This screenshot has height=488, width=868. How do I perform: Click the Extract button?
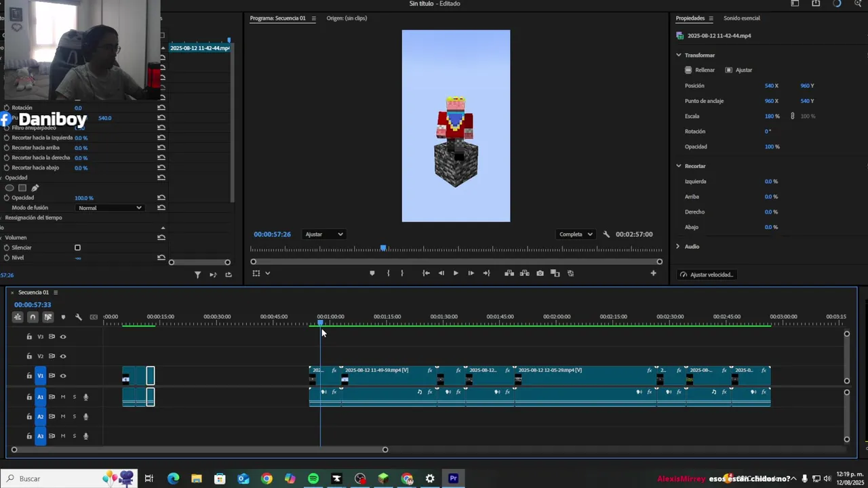pos(524,273)
